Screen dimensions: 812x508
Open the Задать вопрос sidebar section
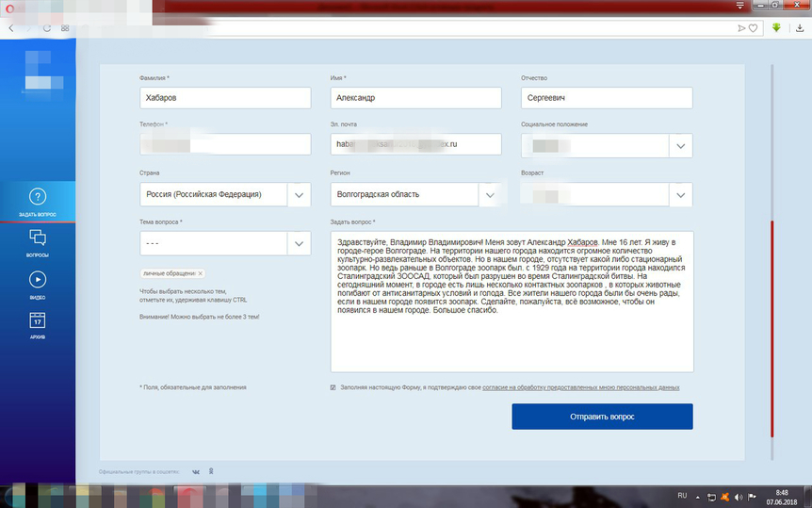tap(37, 201)
